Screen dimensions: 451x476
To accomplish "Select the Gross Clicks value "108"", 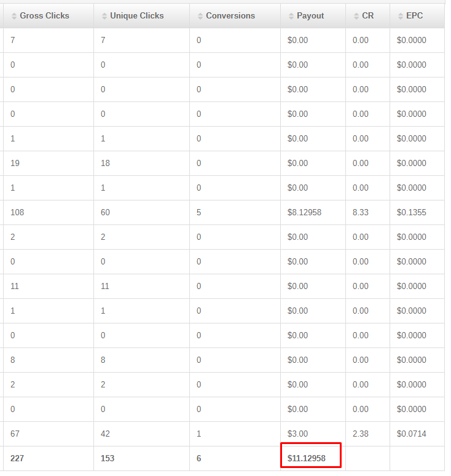I will pos(17,212).
